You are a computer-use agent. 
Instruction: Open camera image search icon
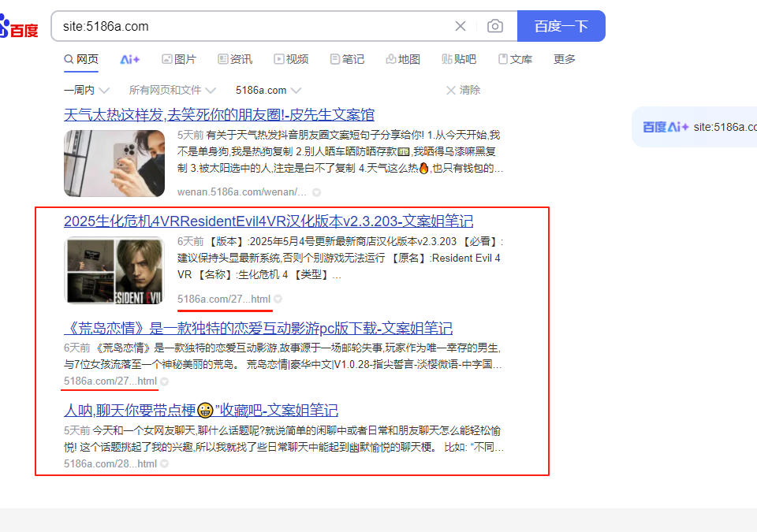tap(495, 26)
